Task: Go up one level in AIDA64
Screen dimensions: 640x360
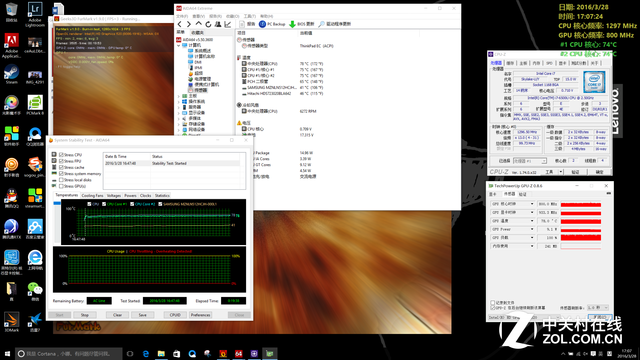Action: pos(198,24)
